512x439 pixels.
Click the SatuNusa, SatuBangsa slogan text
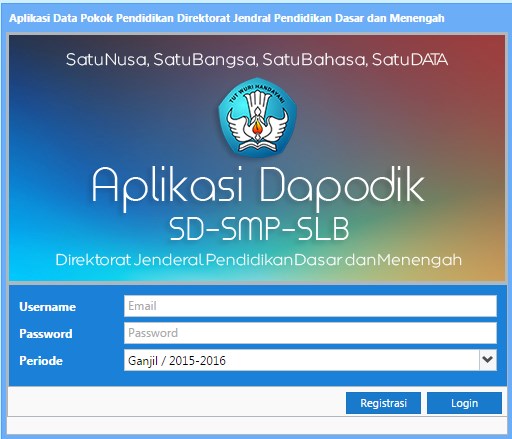click(257, 60)
